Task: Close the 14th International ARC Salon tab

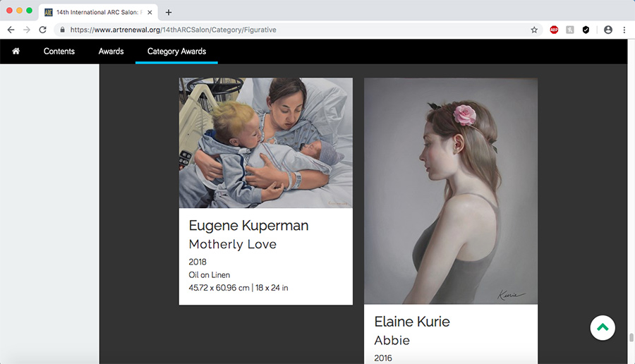Action: (150, 12)
